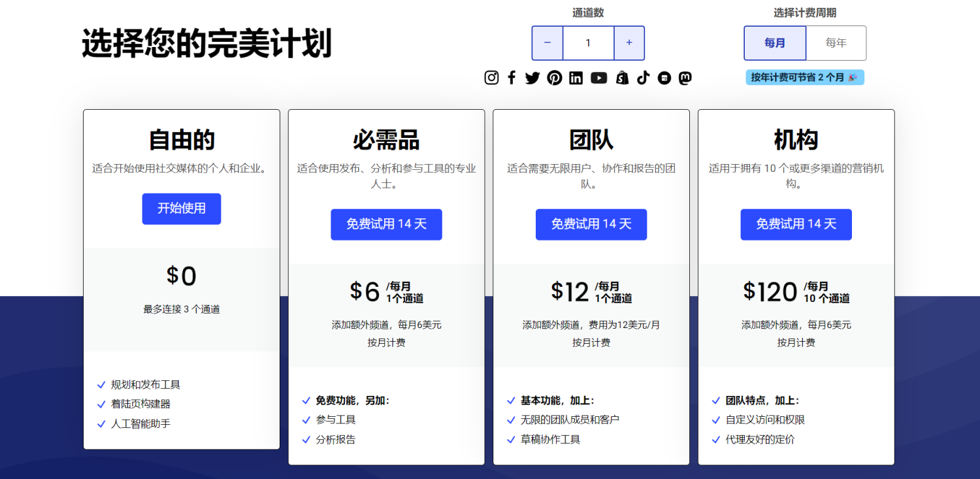Click the 按年计费可节省 2 个月 badge
The height and width of the screenshot is (479, 980).
point(804,78)
